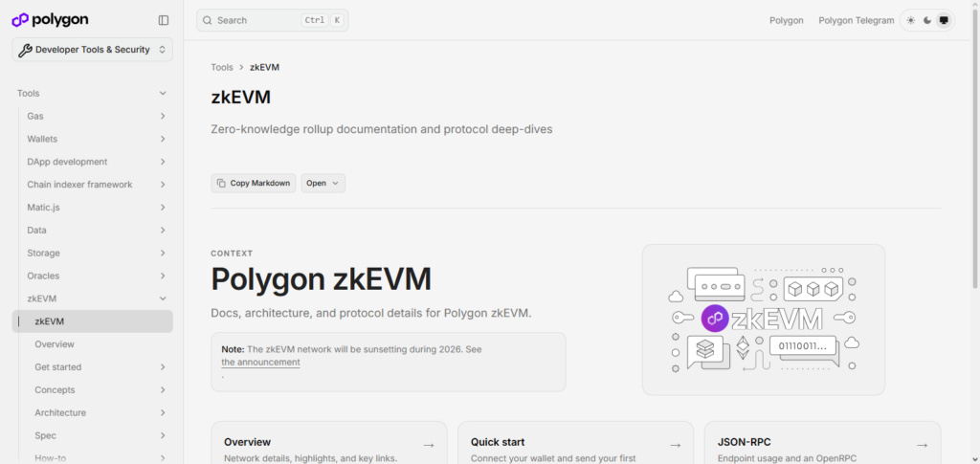Click the arrow on the Quick start card
Image resolution: width=980 pixels, height=464 pixels.
pos(675,445)
